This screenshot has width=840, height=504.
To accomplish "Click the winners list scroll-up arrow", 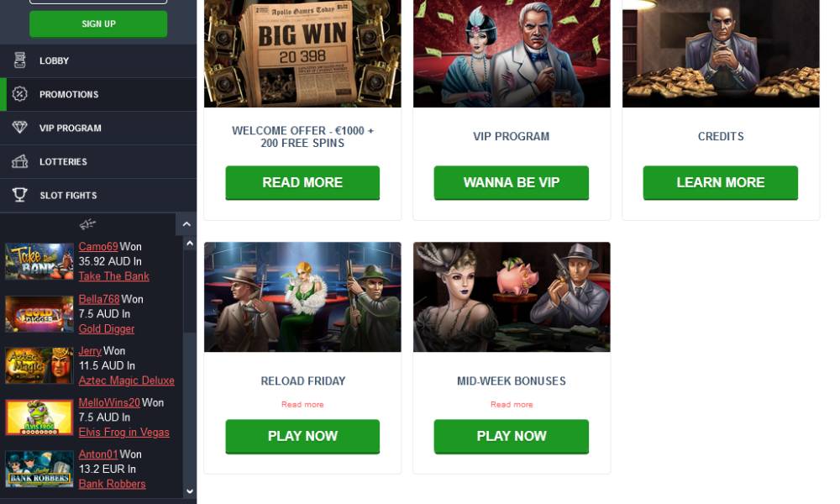I will pos(190,244).
